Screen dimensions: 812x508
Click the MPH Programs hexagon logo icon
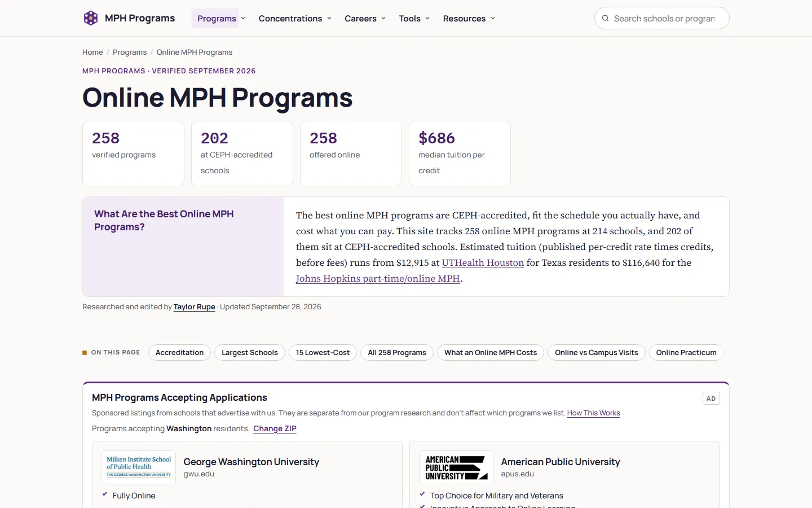tap(91, 18)
